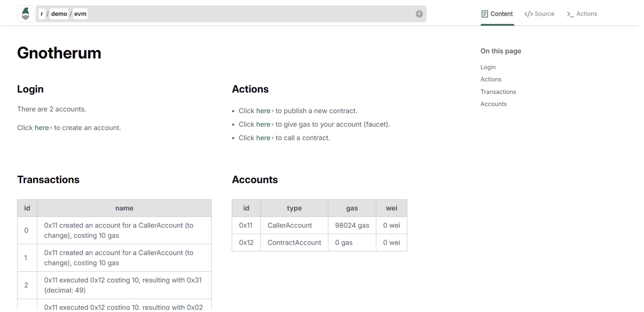Image resolution: width=644 pixels, height=312 pixels.
Task: Click the Login section heading
Action: pyautogui.click(x=30, y=89)
